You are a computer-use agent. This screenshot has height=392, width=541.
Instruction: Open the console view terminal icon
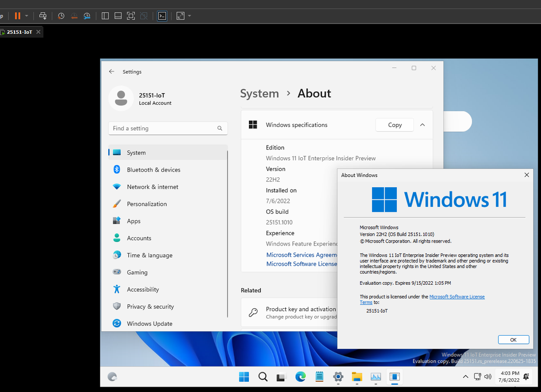click(162, 16)
